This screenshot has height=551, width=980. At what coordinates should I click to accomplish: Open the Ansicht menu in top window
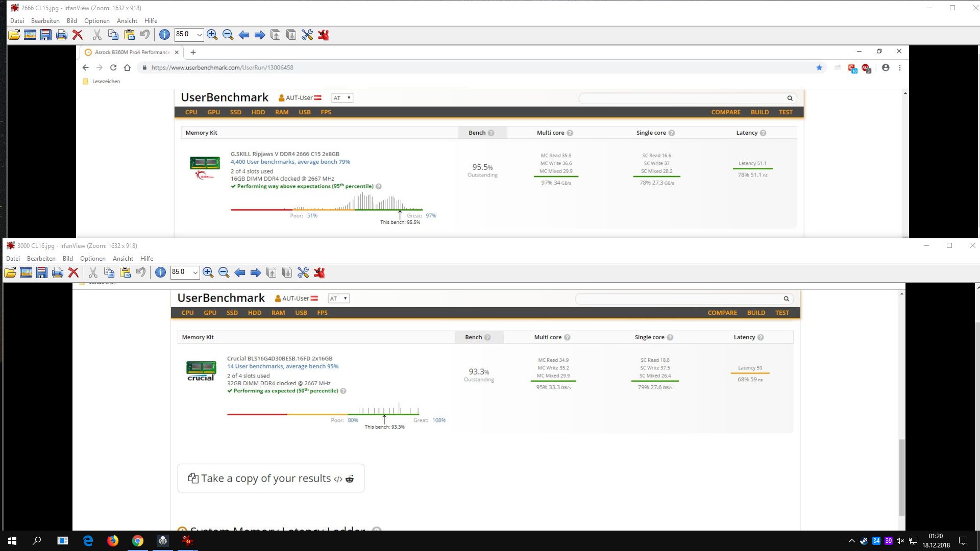[127, 21]
